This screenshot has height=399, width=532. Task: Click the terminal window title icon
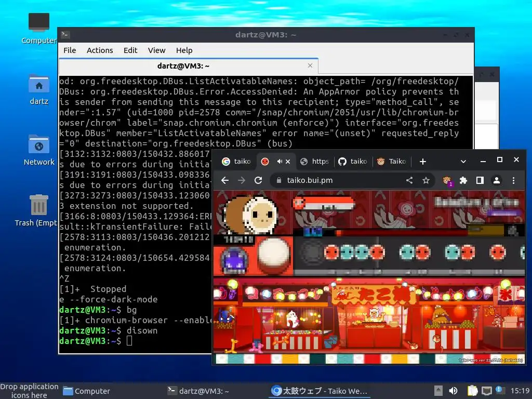click(x=65, y=34)
